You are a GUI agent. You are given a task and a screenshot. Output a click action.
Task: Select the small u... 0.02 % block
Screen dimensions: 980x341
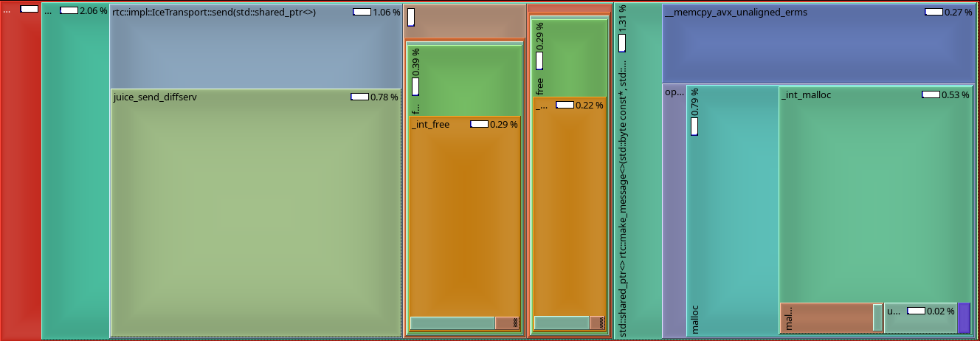[919, 317]
